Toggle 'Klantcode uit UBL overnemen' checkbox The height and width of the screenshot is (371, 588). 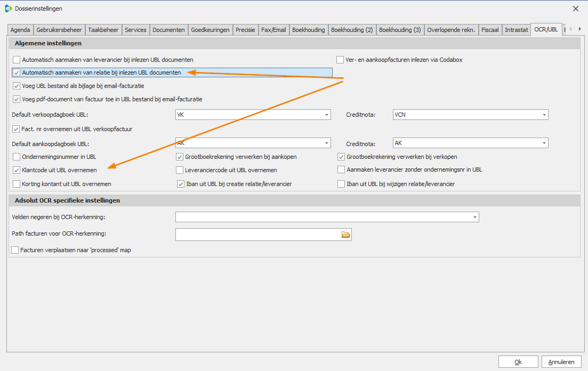[x=17, y=170]
